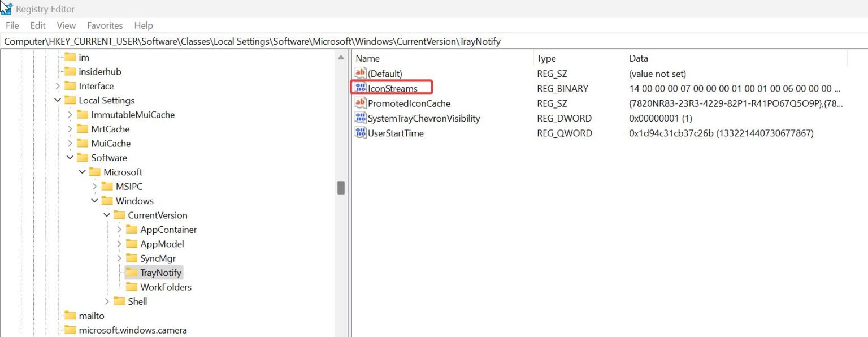Click the UserStartTime QWORD value icon
This screenshot has height=337, width=868.
(x=360, y=133)
